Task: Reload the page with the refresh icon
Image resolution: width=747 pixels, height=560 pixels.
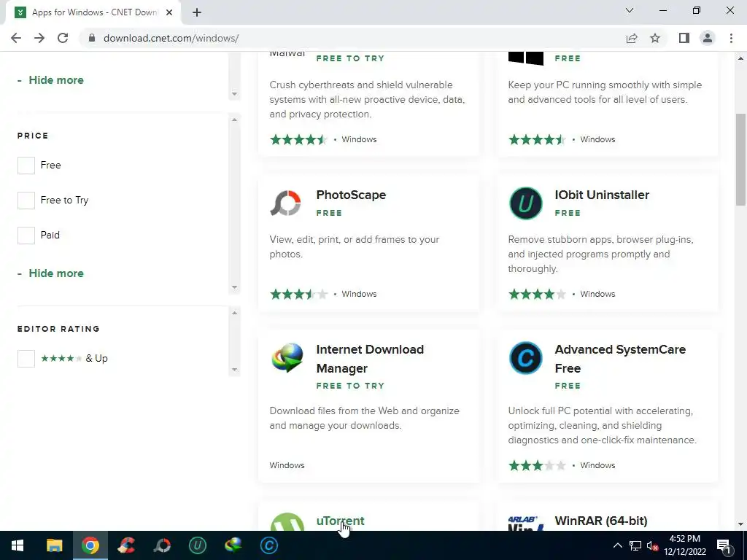Action: pyautogui.click(x=63, y=38)
